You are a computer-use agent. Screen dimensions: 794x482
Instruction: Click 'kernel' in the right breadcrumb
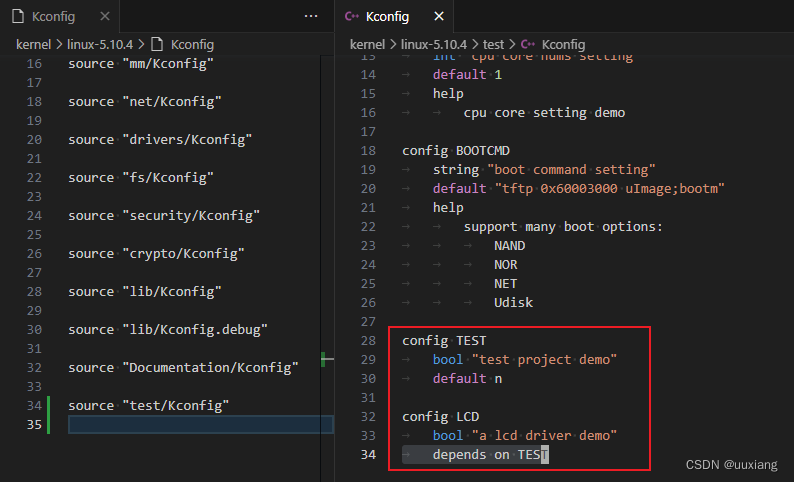pos(367,45)
